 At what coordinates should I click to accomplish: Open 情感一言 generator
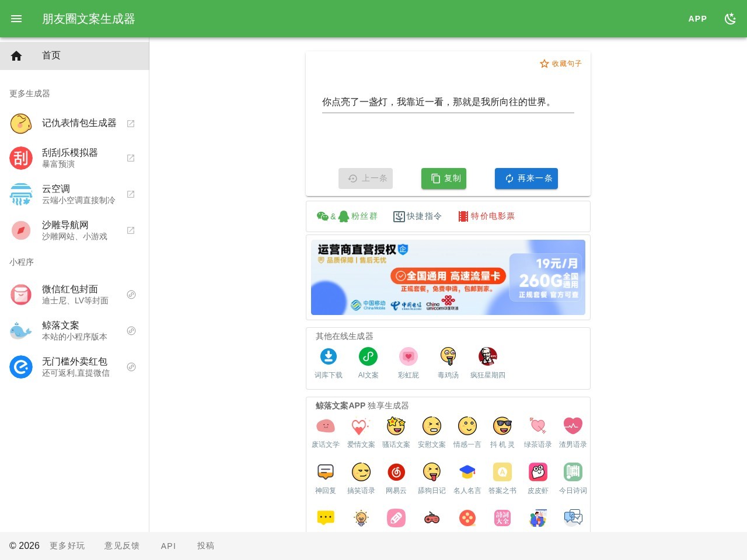467,433
